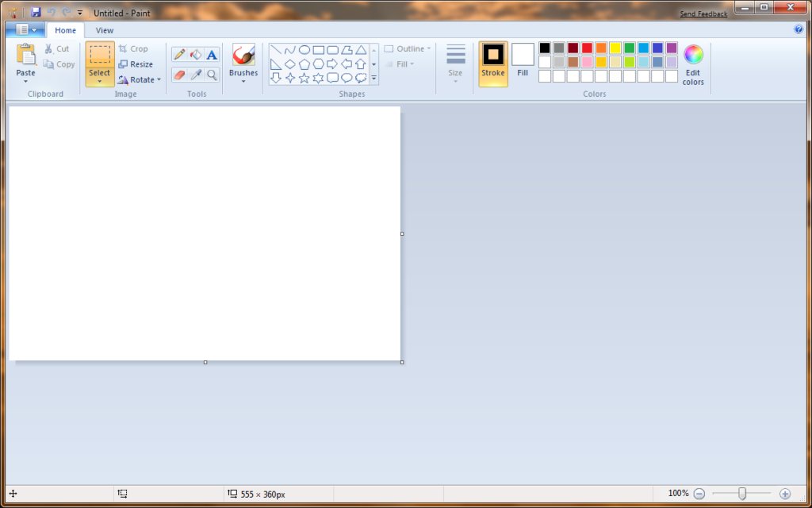
Task: Pick the Rectangle shape
Action: tap(319, 50)
